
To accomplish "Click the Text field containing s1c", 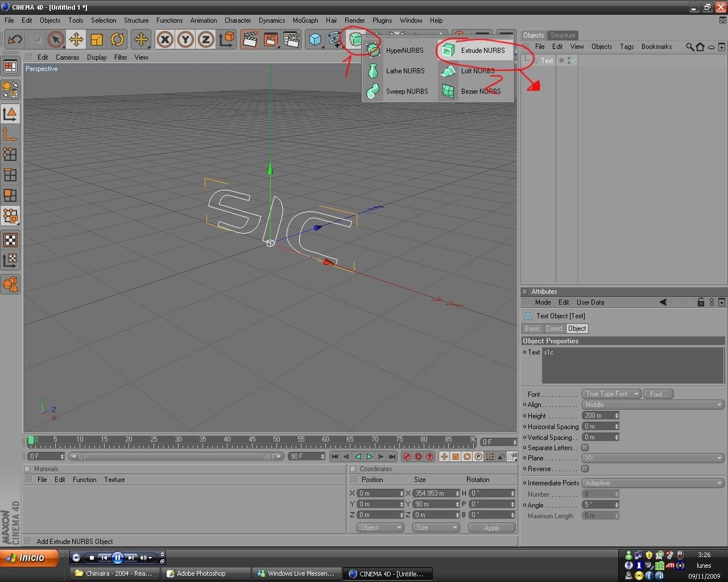I will tap(633, 365).
